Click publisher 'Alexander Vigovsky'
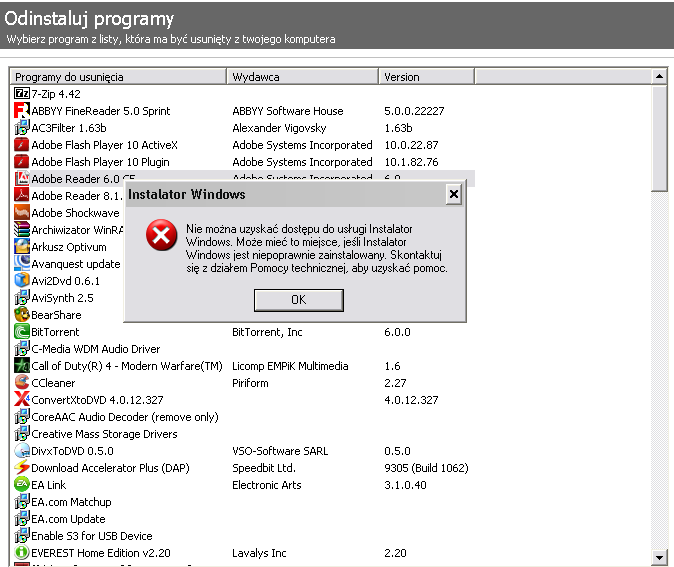Screen dimensions: 674x567 (279, 128)
